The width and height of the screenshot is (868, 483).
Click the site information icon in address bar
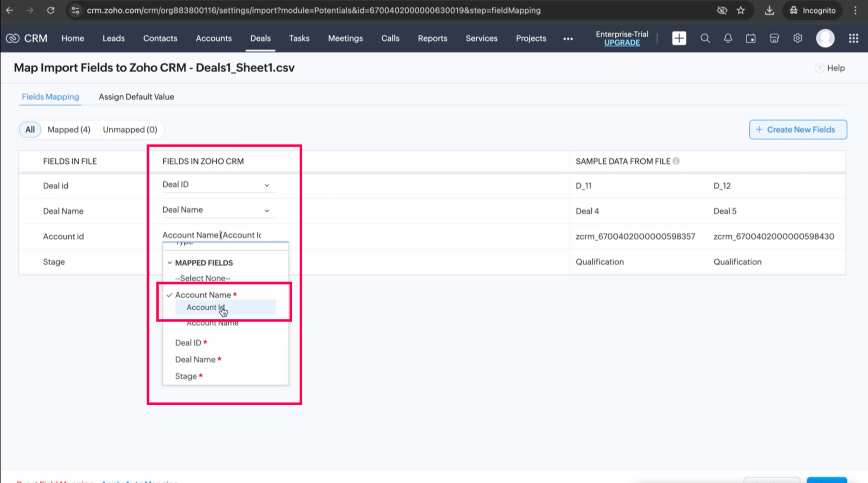click(x=75, y=10)
